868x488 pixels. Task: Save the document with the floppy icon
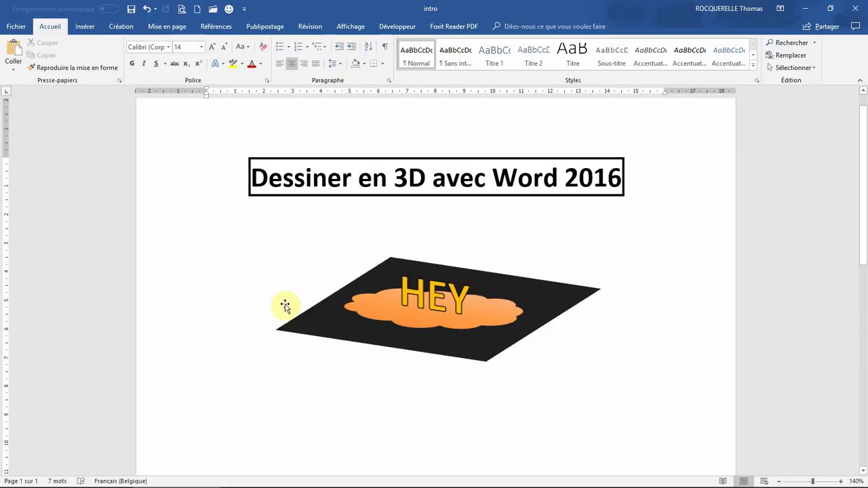point(132,9)
